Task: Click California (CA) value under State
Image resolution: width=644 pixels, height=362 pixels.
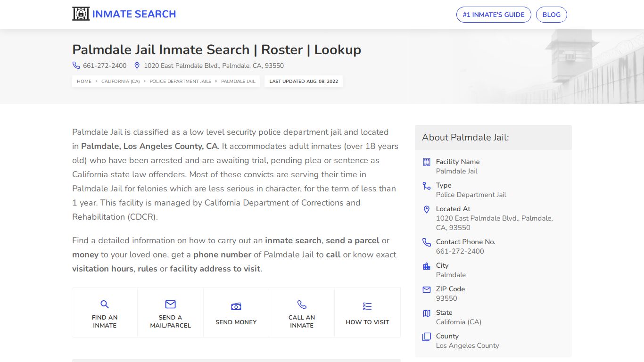Action: coord(458,322)
